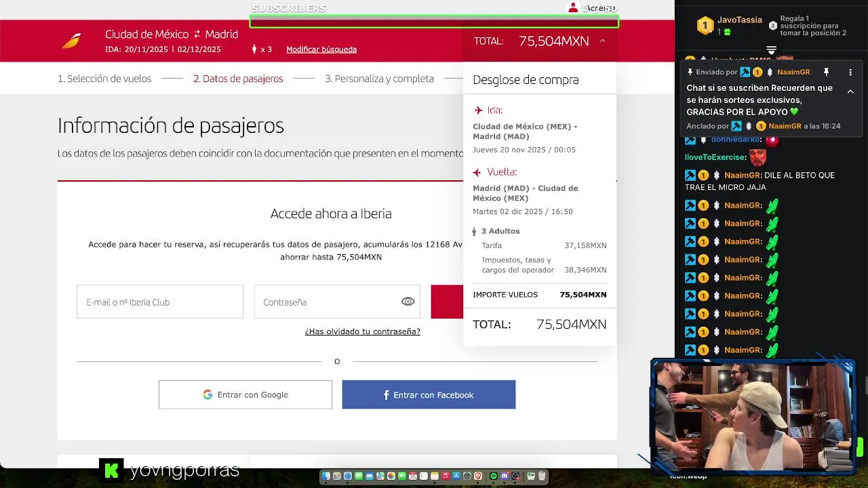Sign in with Entrar con Facebook

click(429, 394)
